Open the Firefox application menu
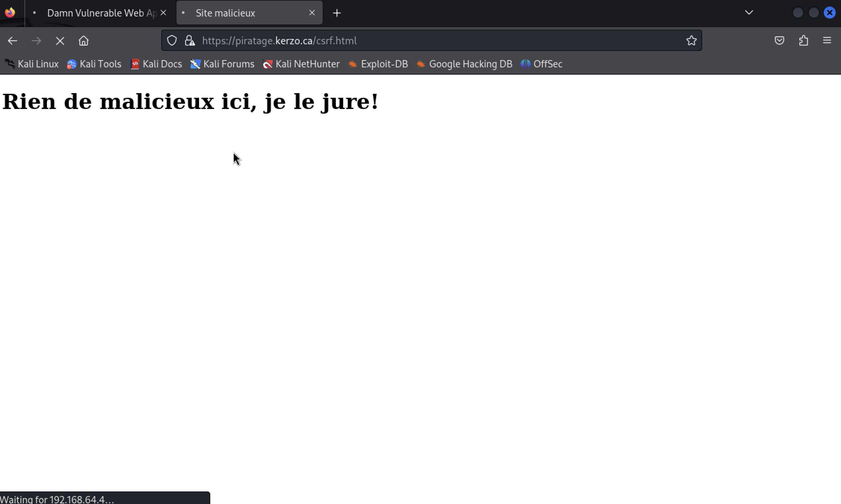Viewport: 841px width, 504px height. point(827,40)
